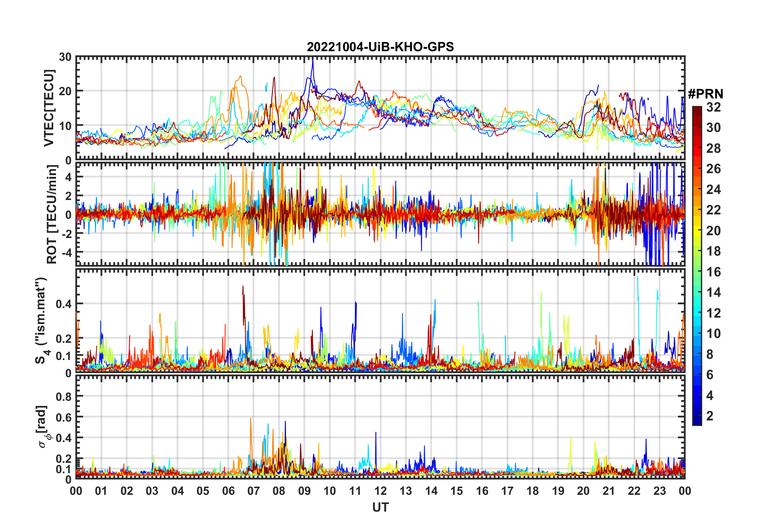Click the VTEC axis tick 20

[x=65, y=91]
